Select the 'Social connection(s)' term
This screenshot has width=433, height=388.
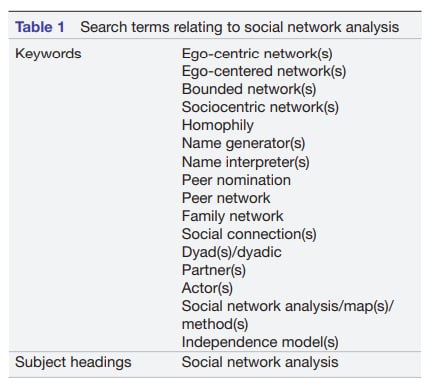249,234
